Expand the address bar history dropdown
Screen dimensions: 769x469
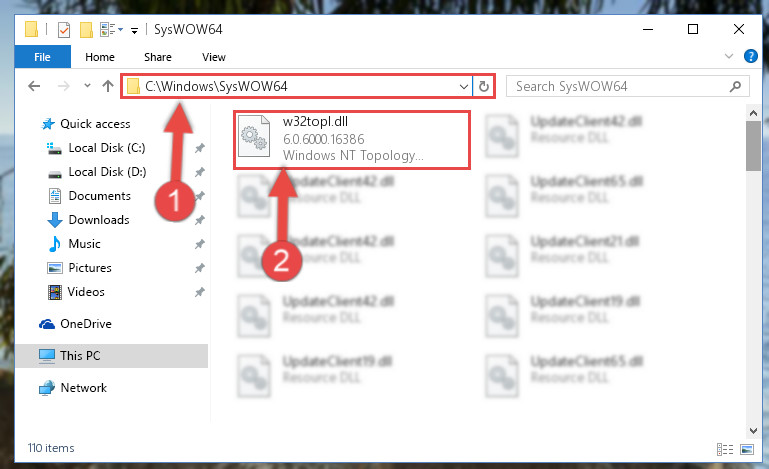463,87
